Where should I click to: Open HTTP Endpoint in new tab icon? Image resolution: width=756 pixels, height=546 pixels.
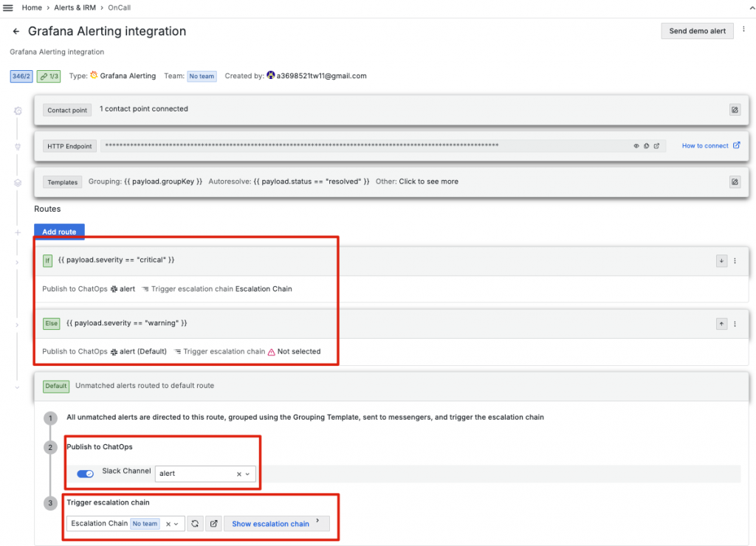(x=656, y=146)
